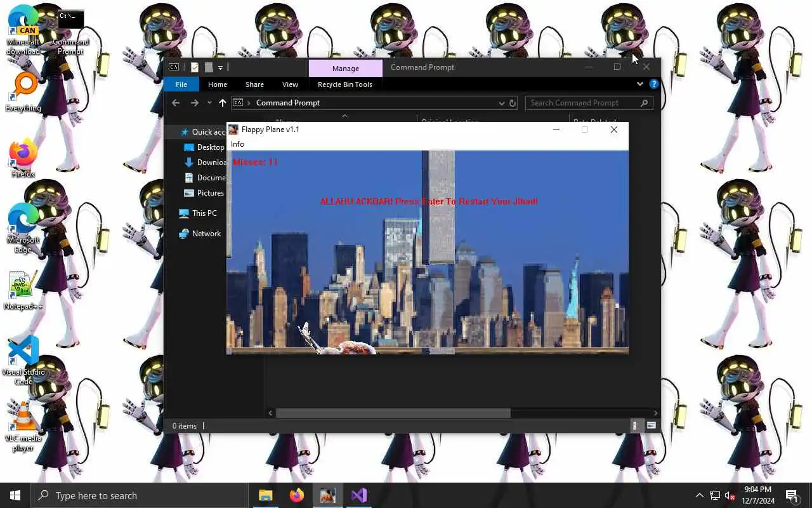This screenshot has width=812, height=508.
Task: Open the Home ribbon tab
Action: coord(218,84)
